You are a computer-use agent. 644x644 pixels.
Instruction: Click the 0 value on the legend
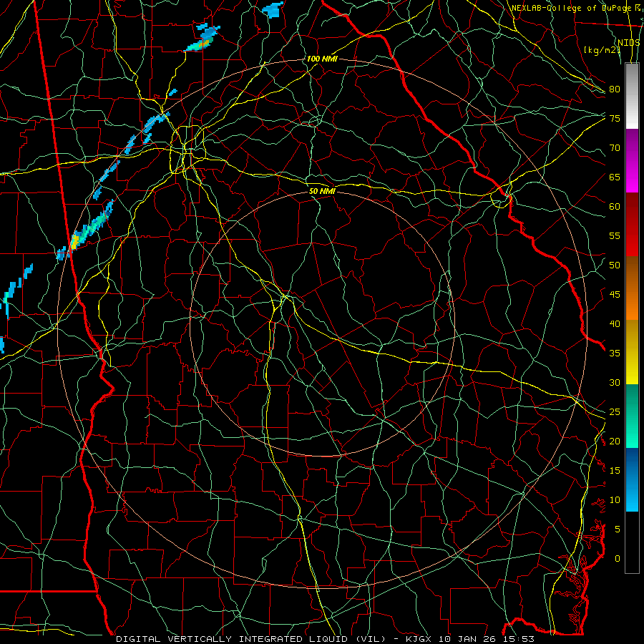click(618, 559)
